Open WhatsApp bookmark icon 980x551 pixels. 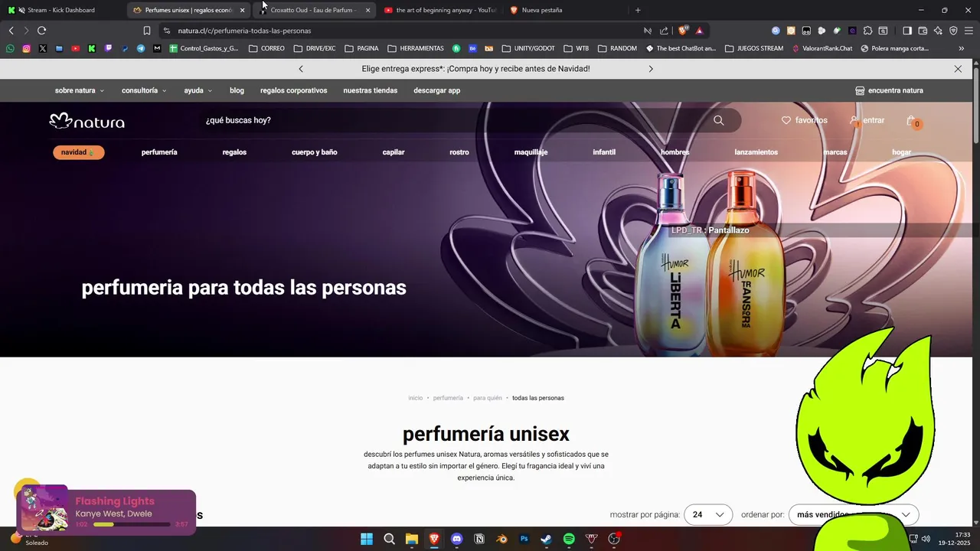tap(10, 48)
